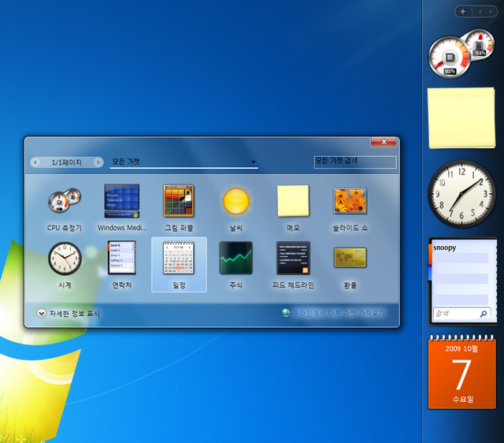Click the orange calendar gadget showing 7

pyautogui.click(x=462, y=372)
